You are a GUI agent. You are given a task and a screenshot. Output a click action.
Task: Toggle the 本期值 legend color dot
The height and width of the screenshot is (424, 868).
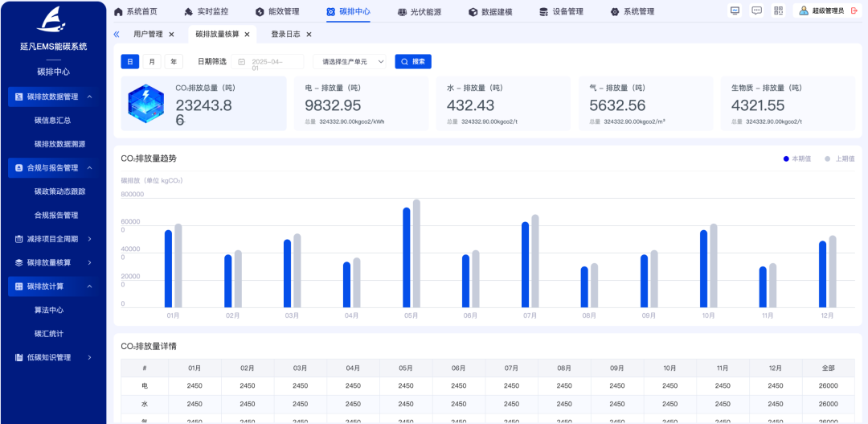pyautogui.click(x=786, y=159)
